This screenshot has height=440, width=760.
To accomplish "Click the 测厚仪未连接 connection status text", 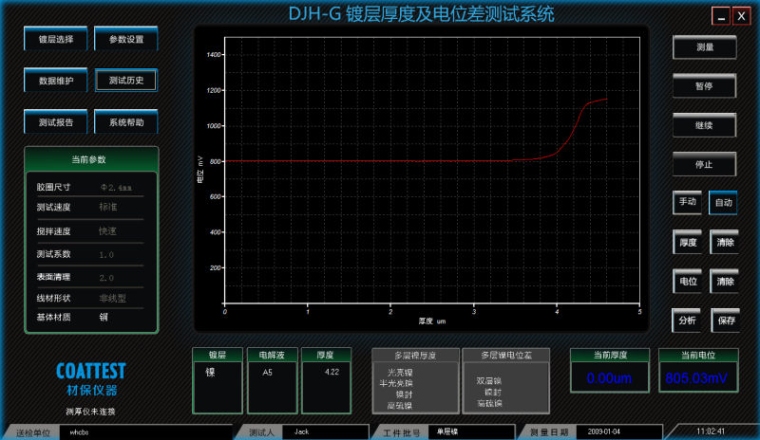I will (x=91, y=411).
